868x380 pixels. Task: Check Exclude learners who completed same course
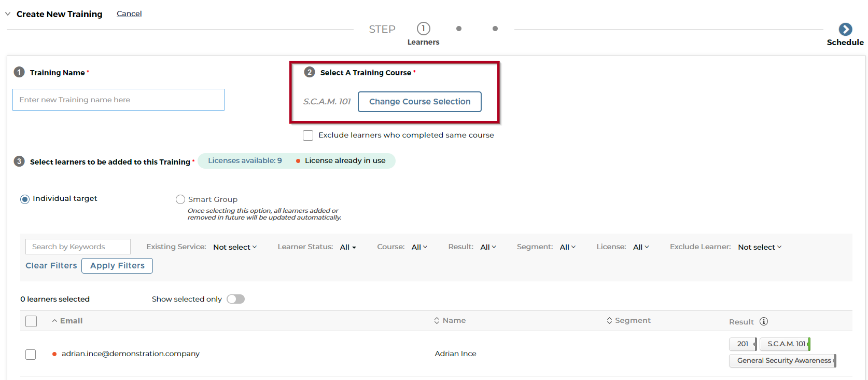308,135
